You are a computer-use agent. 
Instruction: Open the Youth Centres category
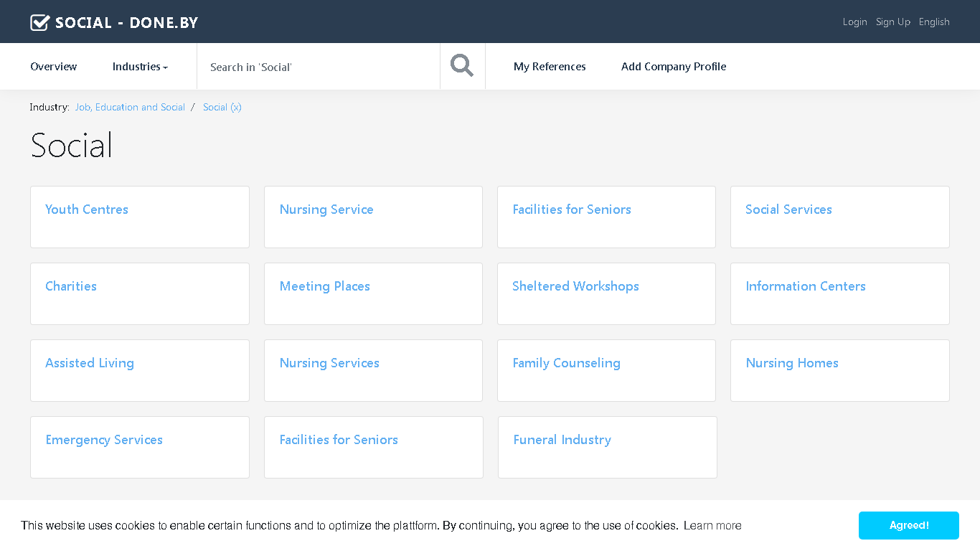tap(140, 217)
